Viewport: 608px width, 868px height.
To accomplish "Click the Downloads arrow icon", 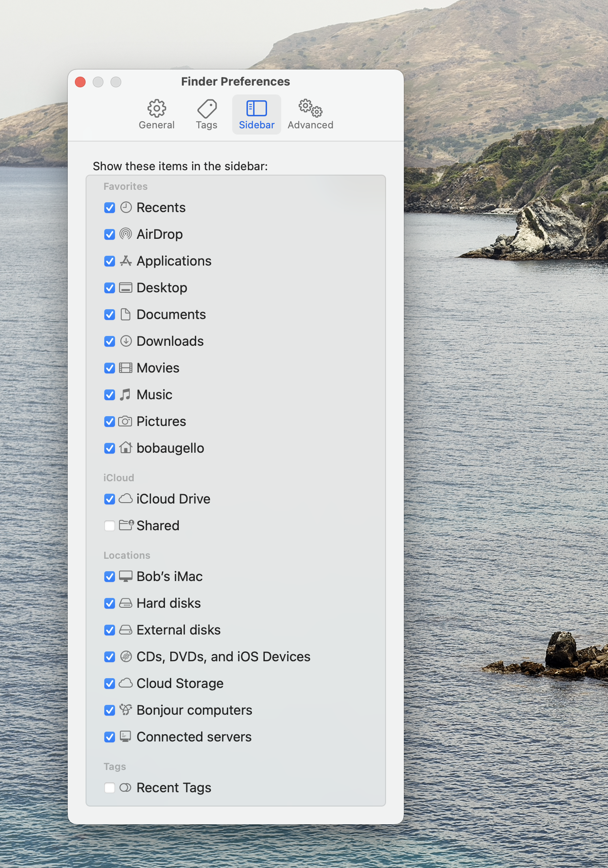I will click(x=126, y=341).
